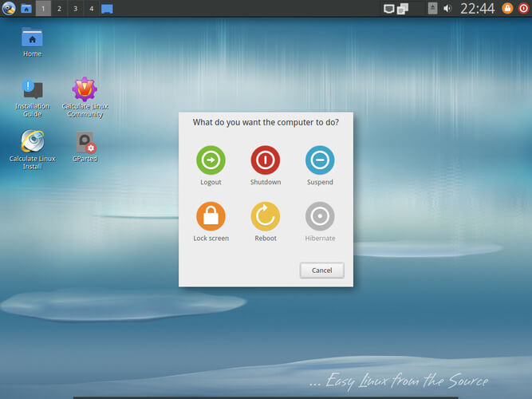The image size is (532, 399).
Task: Click the 22:44 panel clock
Action: 478,9
